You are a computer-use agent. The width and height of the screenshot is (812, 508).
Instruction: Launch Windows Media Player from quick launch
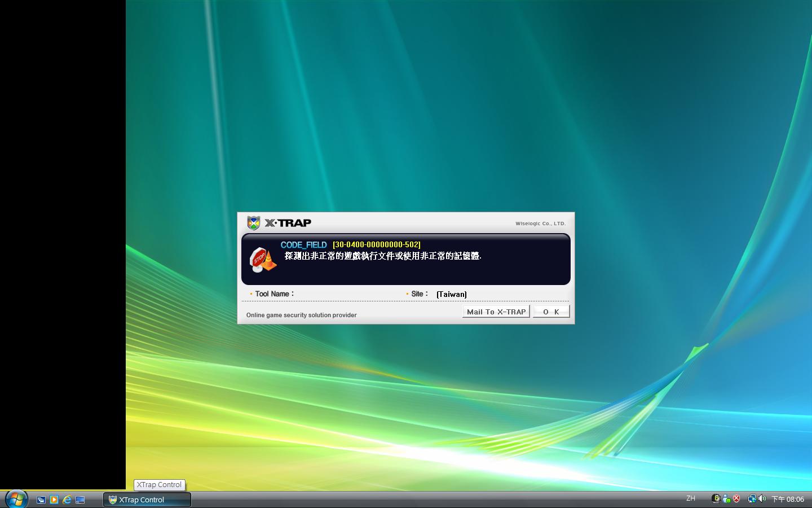[54, 500]
